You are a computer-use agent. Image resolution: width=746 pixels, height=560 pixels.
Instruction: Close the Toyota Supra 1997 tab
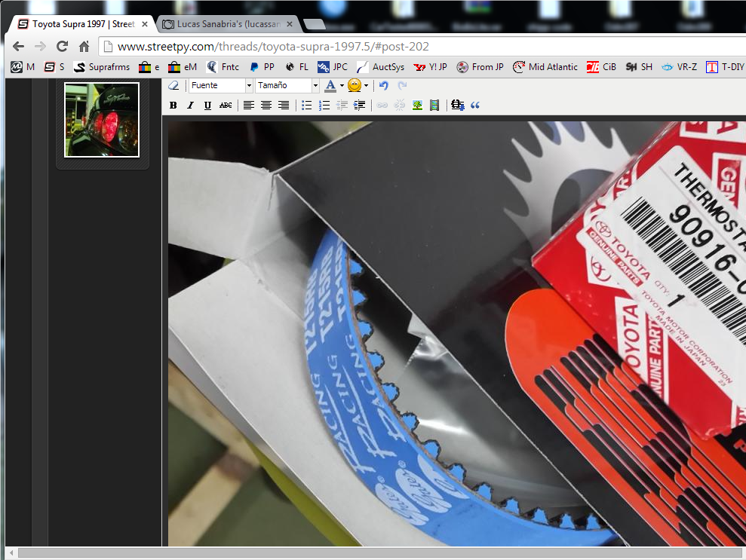point(145,24)
